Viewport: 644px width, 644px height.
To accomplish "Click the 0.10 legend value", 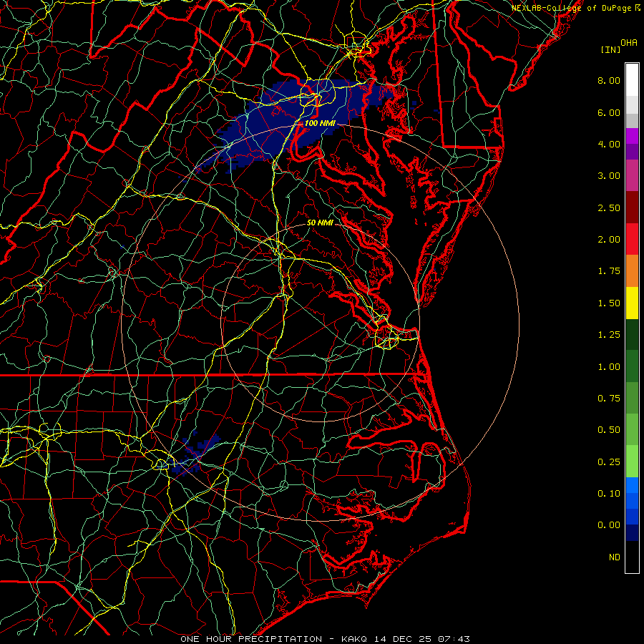I will (609, 494).
